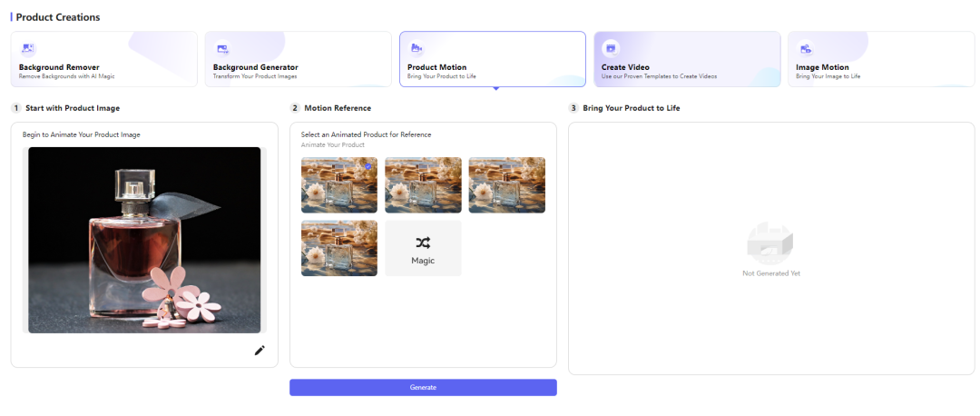Viewport: 980px width, 416px height.
Task: Click 'Transform Your Product Images' description
Action: tap(255, 76)
